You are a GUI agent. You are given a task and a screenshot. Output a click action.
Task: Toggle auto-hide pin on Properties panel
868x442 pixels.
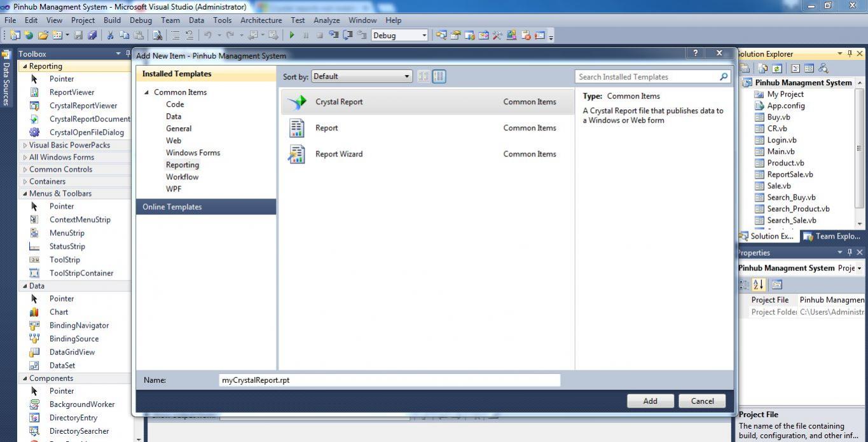point(850,252)
